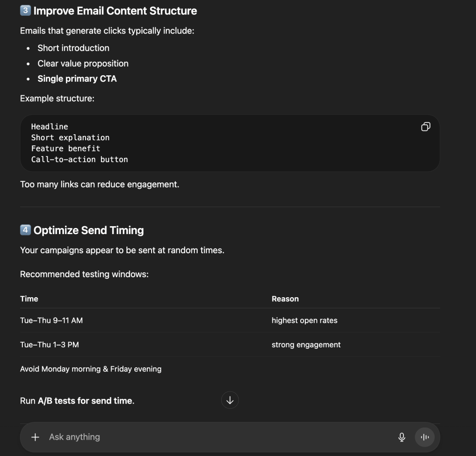Screen dimensions: 476x456
Task: Launch voice mode with the waveform icon
Action: [424, 437]
